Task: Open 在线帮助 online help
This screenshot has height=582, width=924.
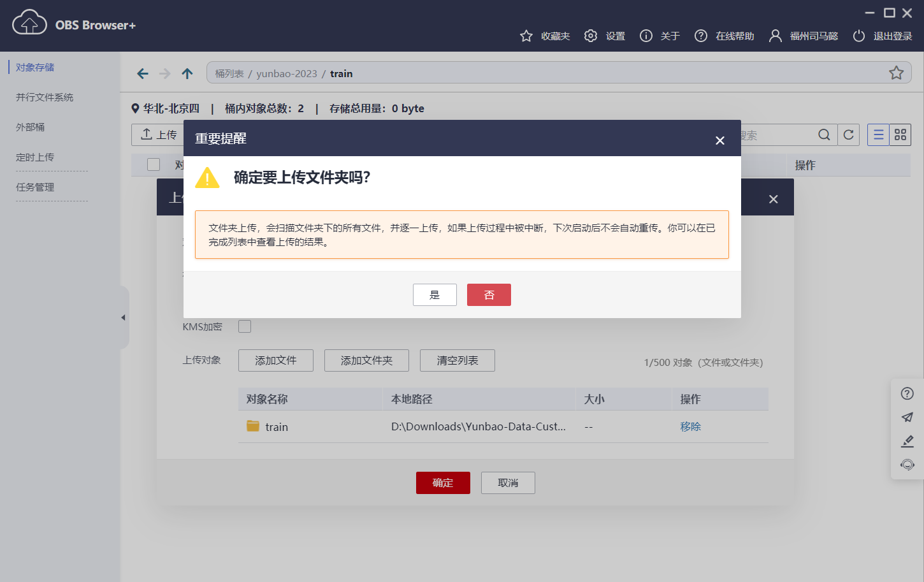Action: 702,36
